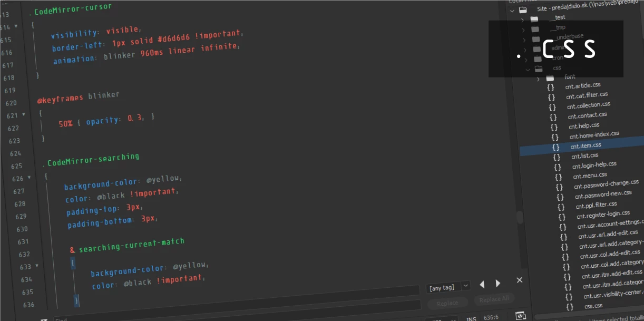Collapse the Site - predajdielo.sk root node
The width and height of the screenshot is (644, 321).
tap(511, 10)
